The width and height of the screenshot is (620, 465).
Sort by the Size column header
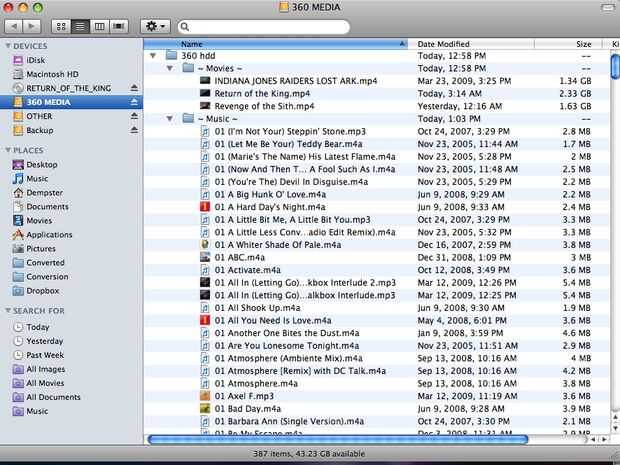568,44
